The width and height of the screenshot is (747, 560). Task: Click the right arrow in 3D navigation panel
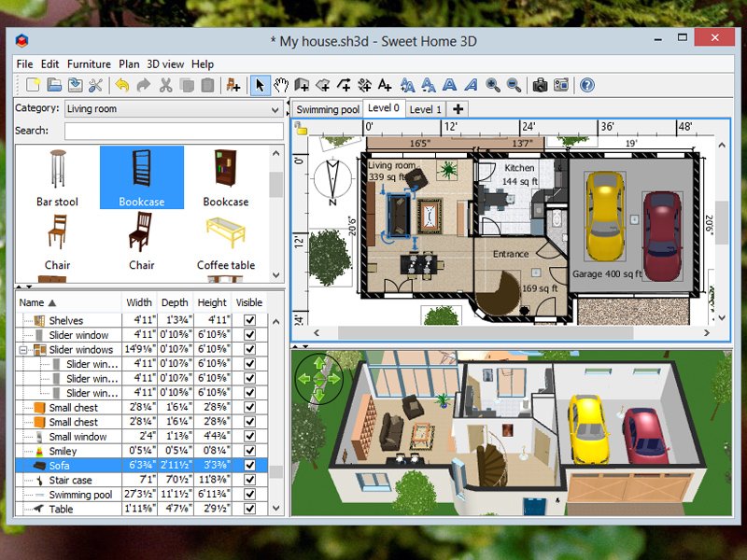pyautogui.click(x=334, y=379)
